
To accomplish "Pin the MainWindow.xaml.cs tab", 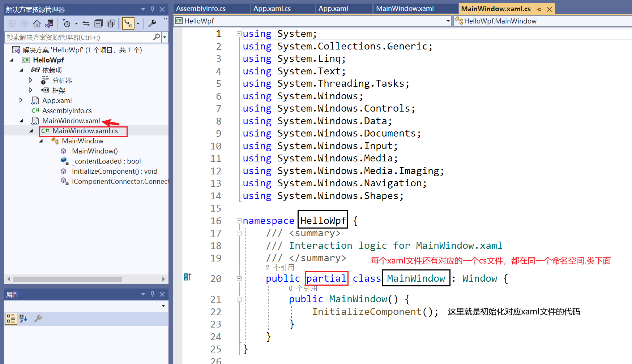I will [x=539, y=9].
